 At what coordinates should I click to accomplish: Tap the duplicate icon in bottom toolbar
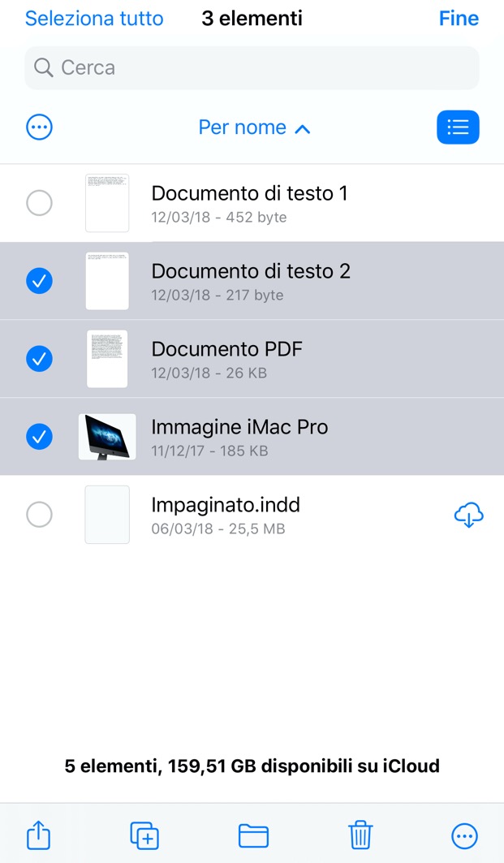(144, 835)
